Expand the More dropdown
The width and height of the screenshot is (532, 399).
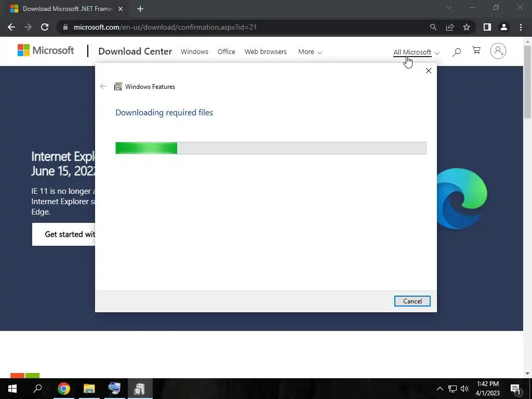coord(310,52)
